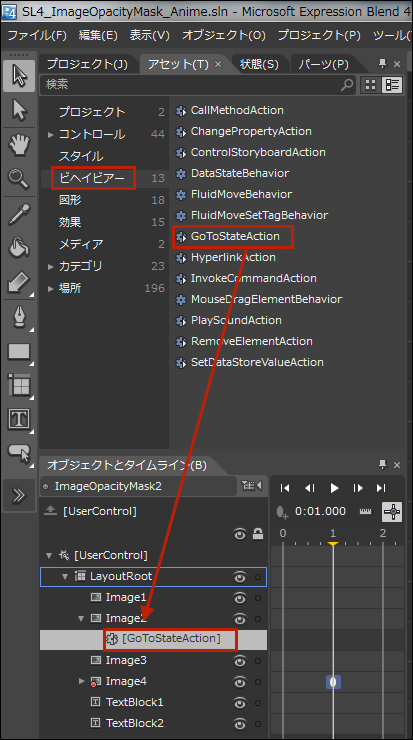The width and height of the screenshot is (413, 740).
Task: Choose the Pan hand tool
Action: (19, 145)
